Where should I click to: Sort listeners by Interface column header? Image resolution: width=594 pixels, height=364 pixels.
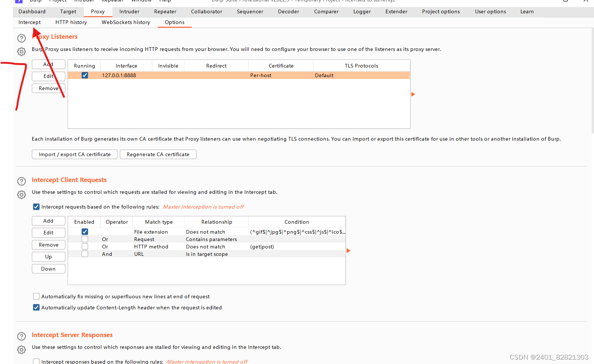126,66
